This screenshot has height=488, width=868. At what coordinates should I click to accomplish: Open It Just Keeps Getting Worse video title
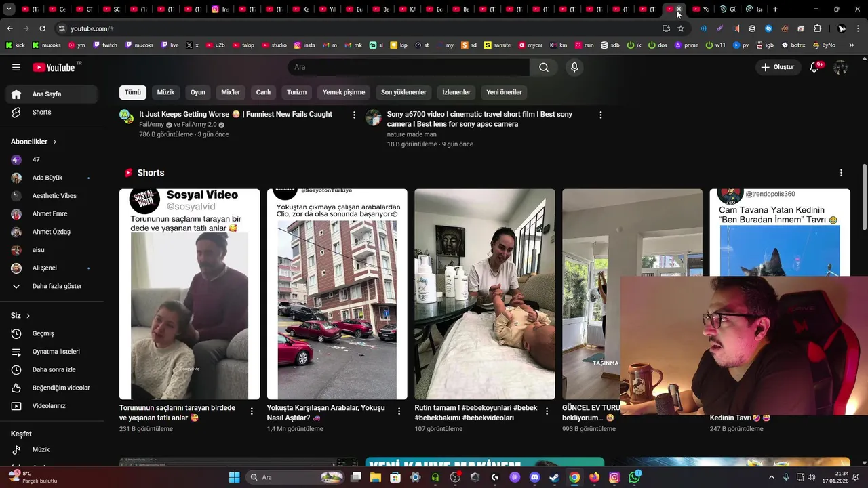click(x=235, y=115)
